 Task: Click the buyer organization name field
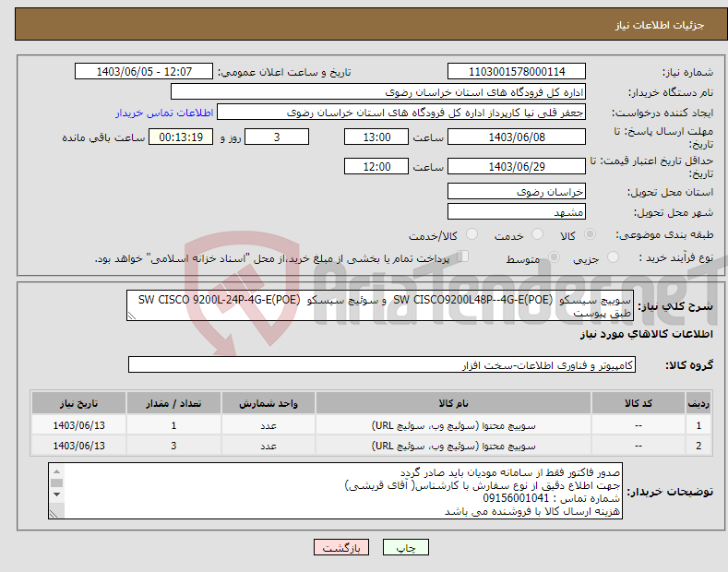tap(378, 92)
